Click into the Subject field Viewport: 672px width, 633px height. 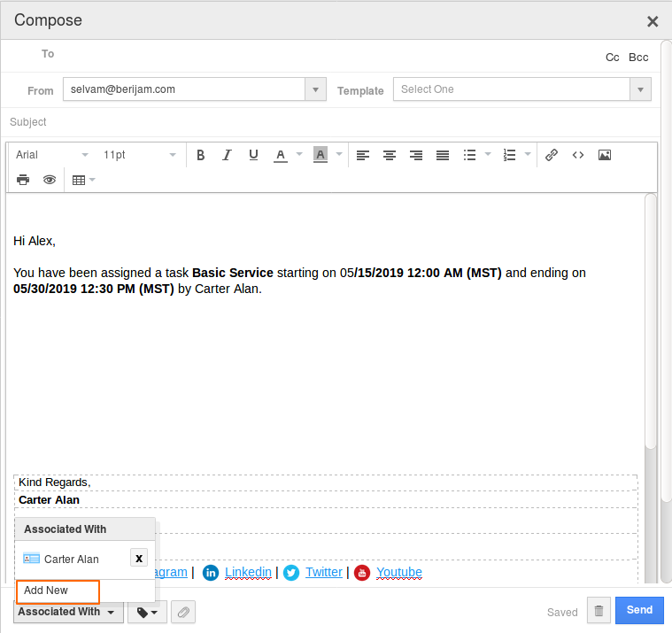pos(336,122)
